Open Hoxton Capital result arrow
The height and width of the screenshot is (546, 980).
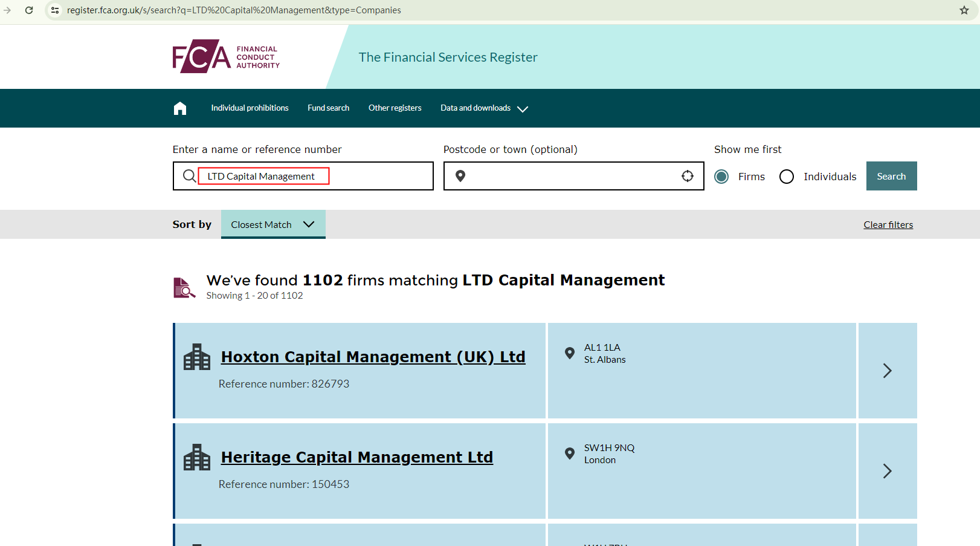(x=887, y=371)
